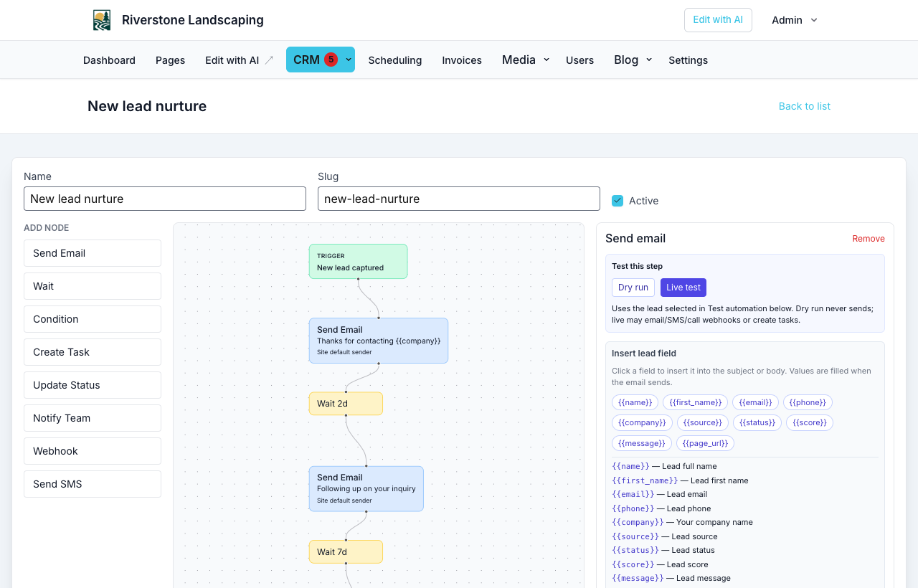Image resolution: width=918 pixels, height=588 pixels.
Task: Add a Send SMS node
Action: tap(93, 484)
